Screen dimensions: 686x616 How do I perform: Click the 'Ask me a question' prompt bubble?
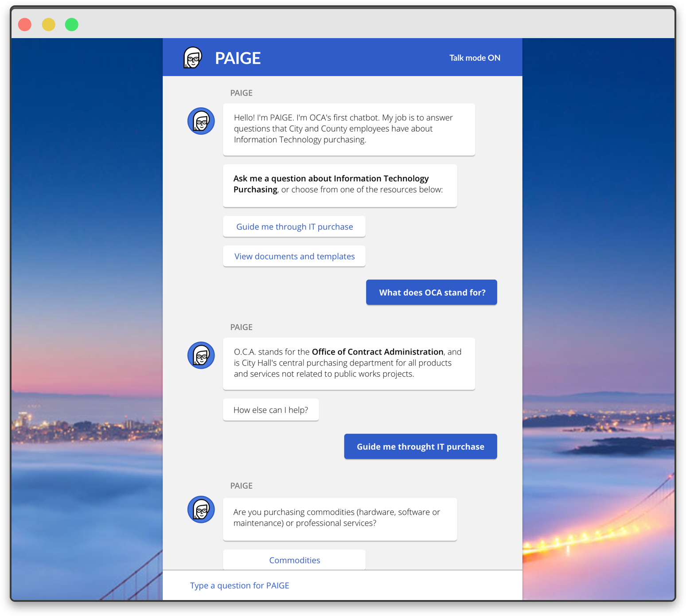[340, 185]
